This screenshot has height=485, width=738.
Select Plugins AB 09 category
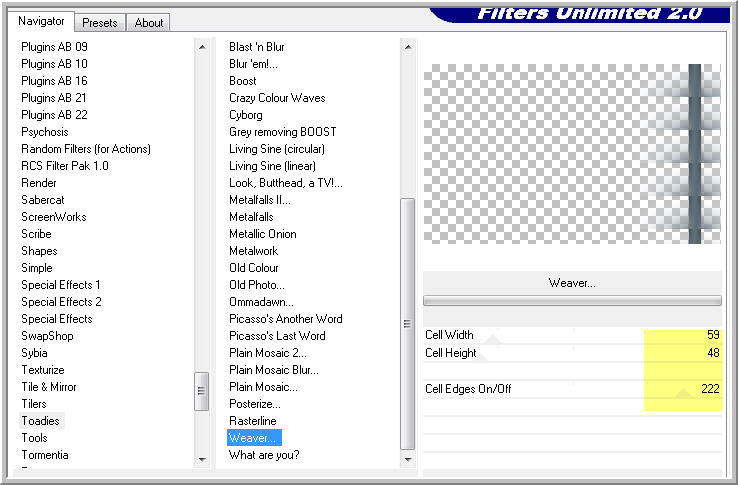coord(55,47)
